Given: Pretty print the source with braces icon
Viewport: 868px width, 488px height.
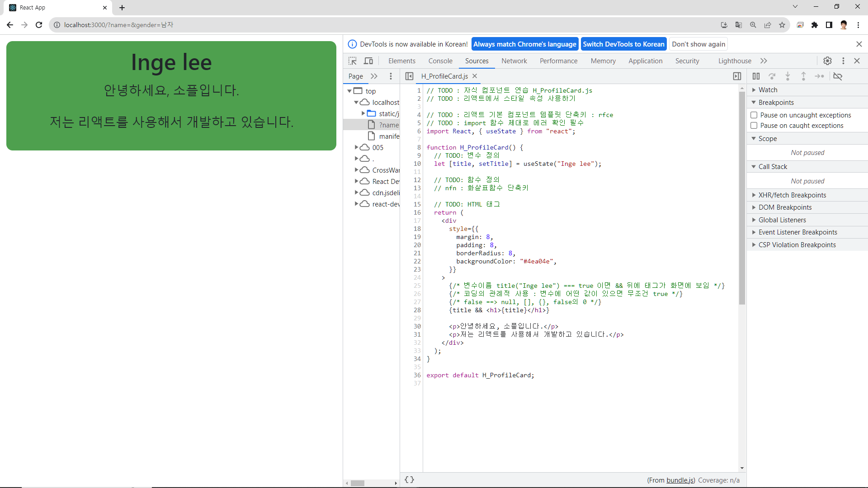Looking at the screenshot, I should click(409, 480).
